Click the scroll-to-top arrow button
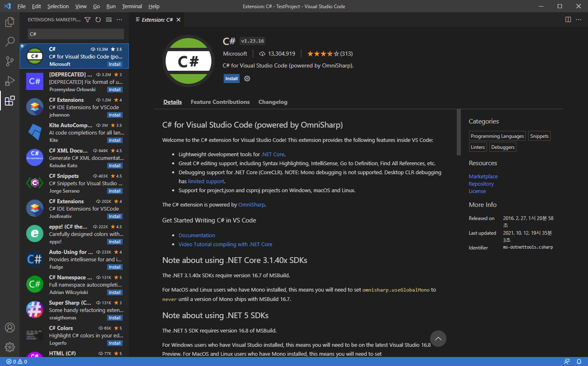The image size is (588, 366). [438, 339]
